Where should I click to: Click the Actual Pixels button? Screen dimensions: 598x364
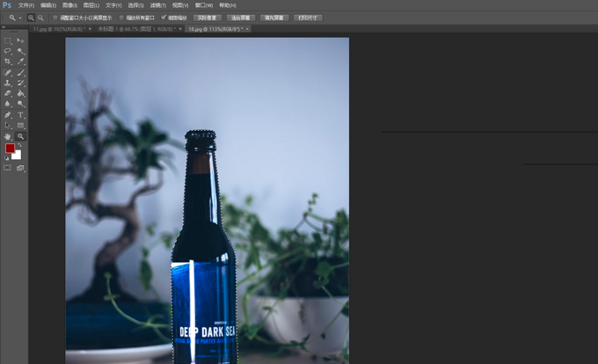[x=207, y=18]
